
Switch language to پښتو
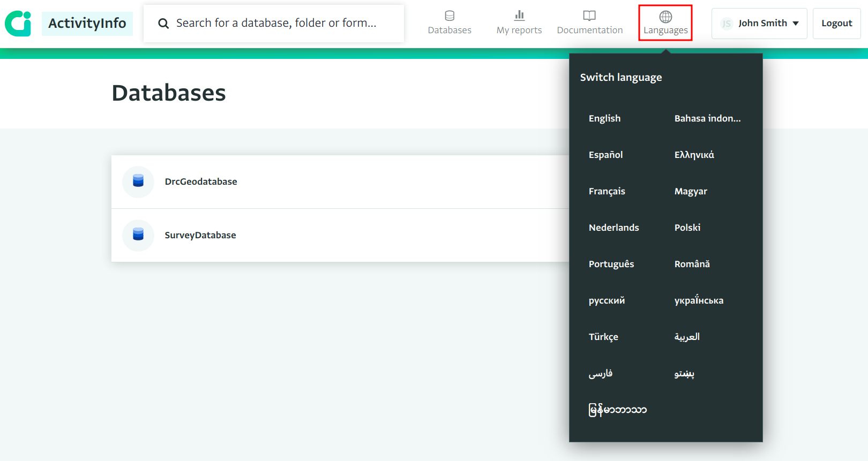click(x=684, y=373)
